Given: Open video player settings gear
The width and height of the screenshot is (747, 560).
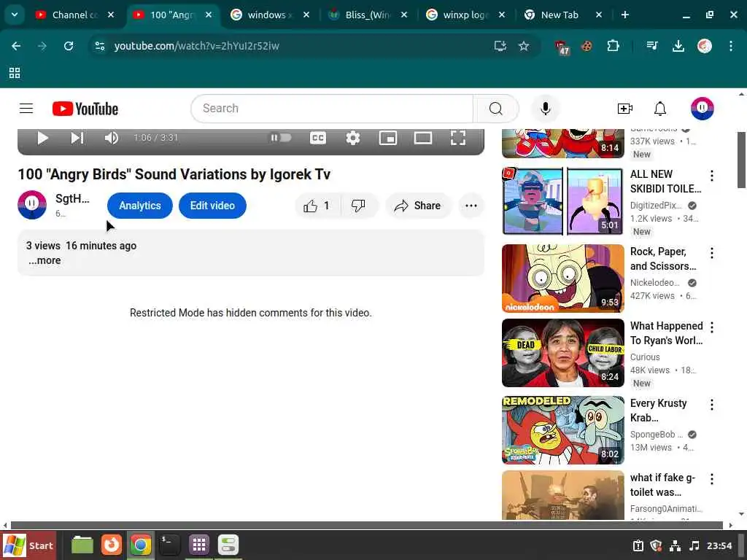Looking at the screenshot, I should pyautogui.click(x=352, y=138).
